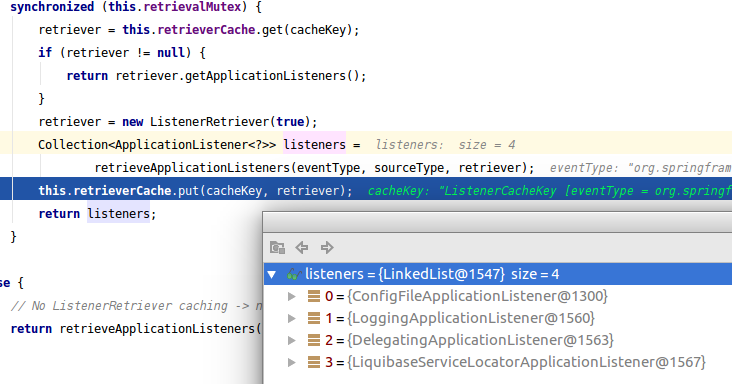Select the LoggingApplicationListener@1560 tree row
732x384 pixels.
coord(498,318)
